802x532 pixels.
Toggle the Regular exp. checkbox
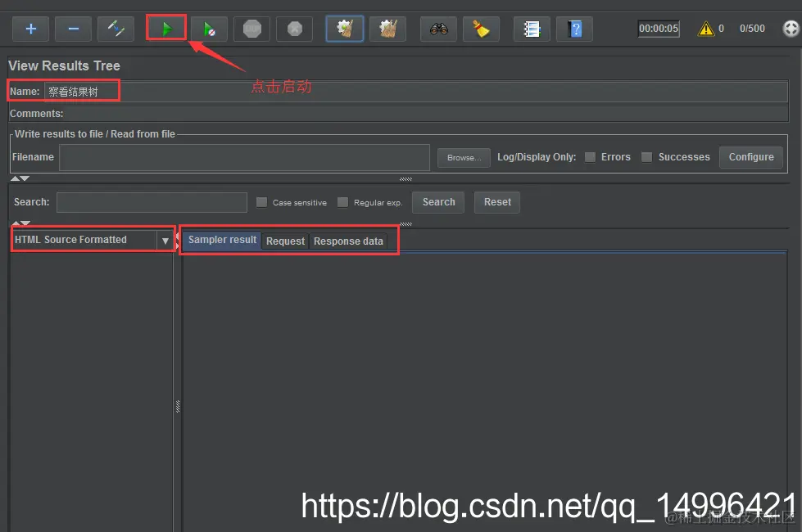click(x=342, y=202)
